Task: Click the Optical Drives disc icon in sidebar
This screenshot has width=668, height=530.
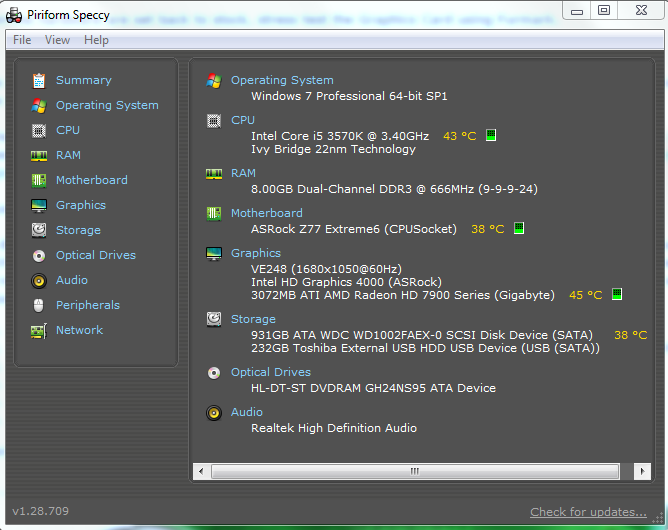Action: tap(39, 256)
